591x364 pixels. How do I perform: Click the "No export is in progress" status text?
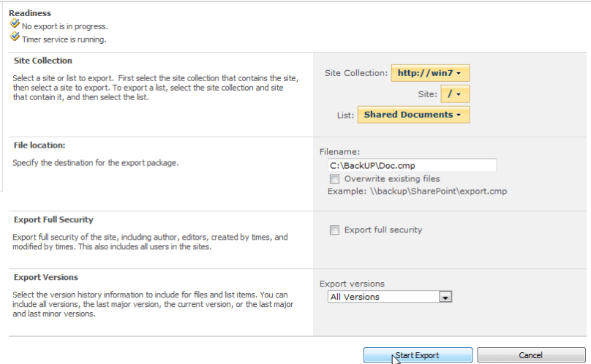click(64, 26)
